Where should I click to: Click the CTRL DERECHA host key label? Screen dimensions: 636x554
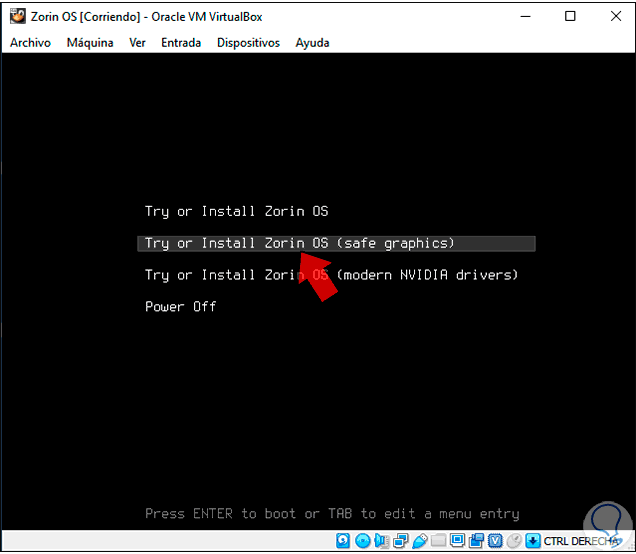(x=581, y=541)
